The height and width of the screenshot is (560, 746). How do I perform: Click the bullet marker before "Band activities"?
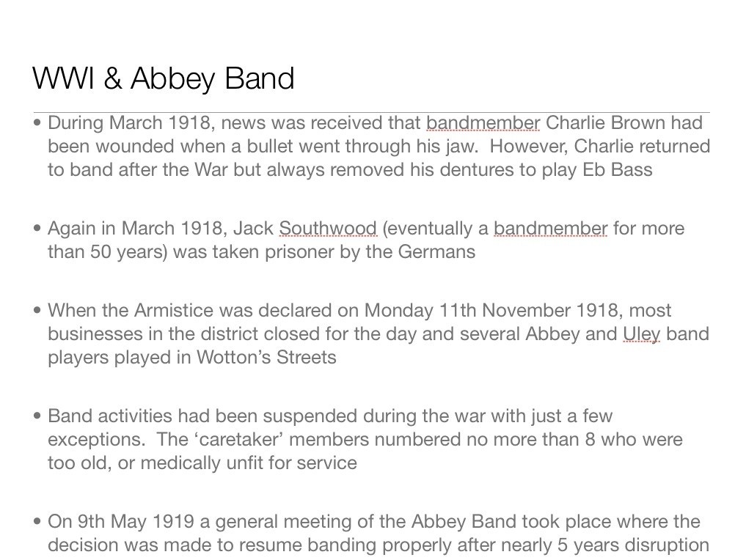[37, 416]
